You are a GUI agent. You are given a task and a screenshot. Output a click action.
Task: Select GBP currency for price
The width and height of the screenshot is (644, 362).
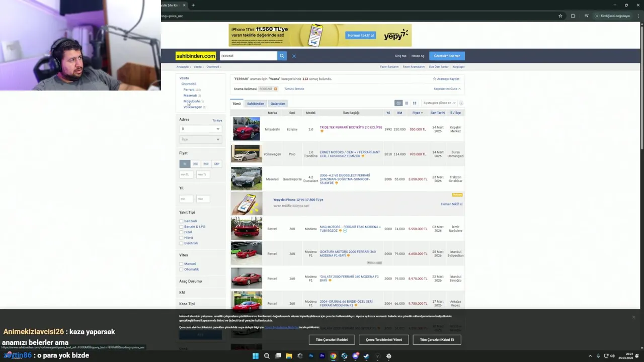216,164
